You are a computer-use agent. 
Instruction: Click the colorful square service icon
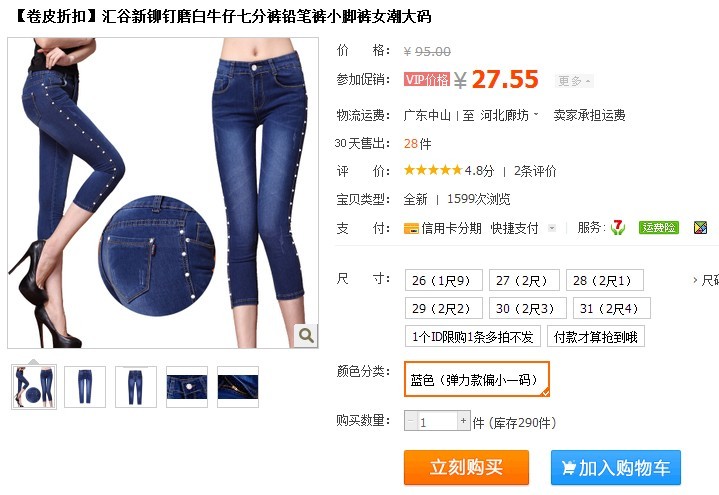tap(700, 228)
